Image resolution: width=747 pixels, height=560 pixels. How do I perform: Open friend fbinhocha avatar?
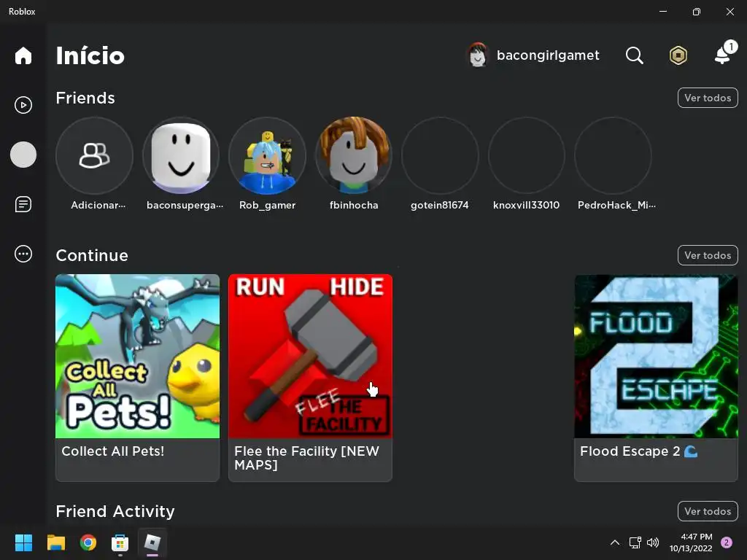click(354, 156)
